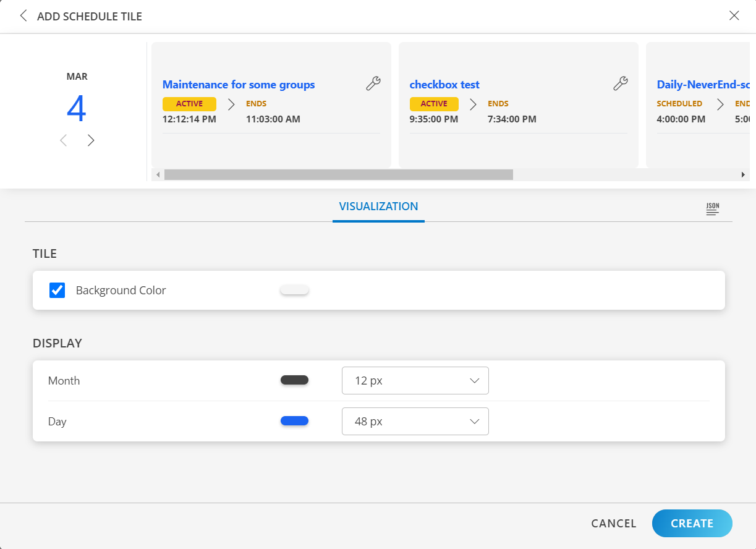Uncheck the Background Color checkbox
The image size is (756, 549).
(x=57, y=290)
